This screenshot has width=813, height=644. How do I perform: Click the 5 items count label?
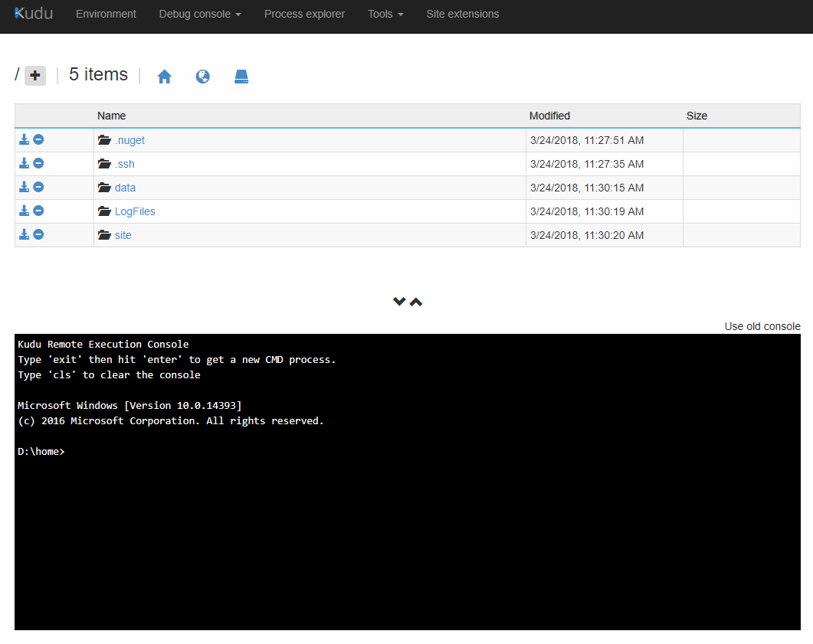[99, 74]
